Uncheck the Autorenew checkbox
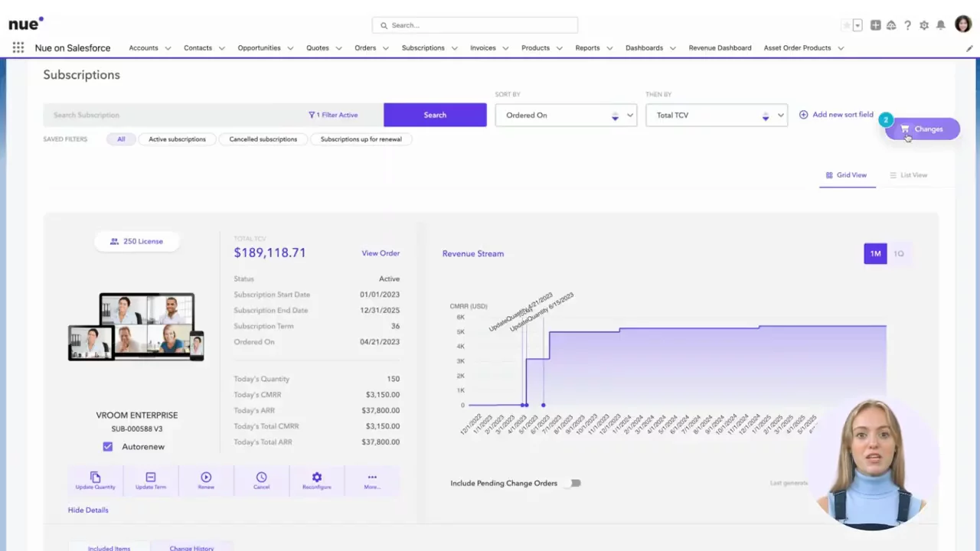The width and height of the screenshot is (980, 551). click(x=108, y=446)
